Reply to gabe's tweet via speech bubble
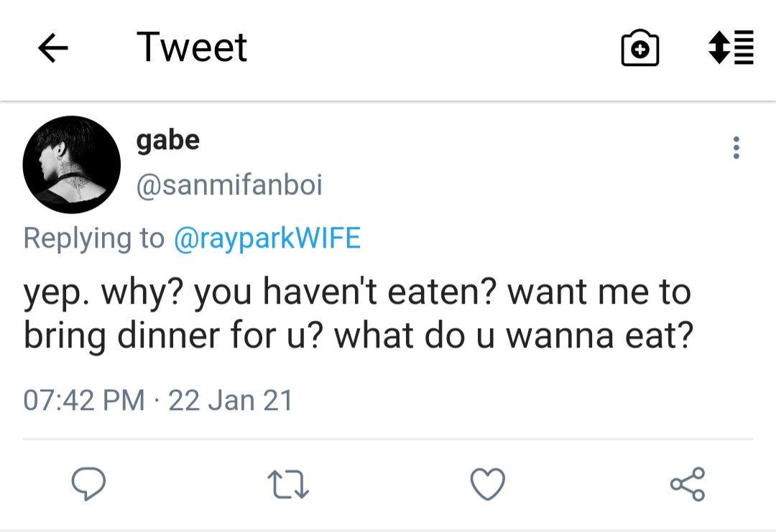The height and width of the screenshot is (532, 776). [x=90, y=485]
